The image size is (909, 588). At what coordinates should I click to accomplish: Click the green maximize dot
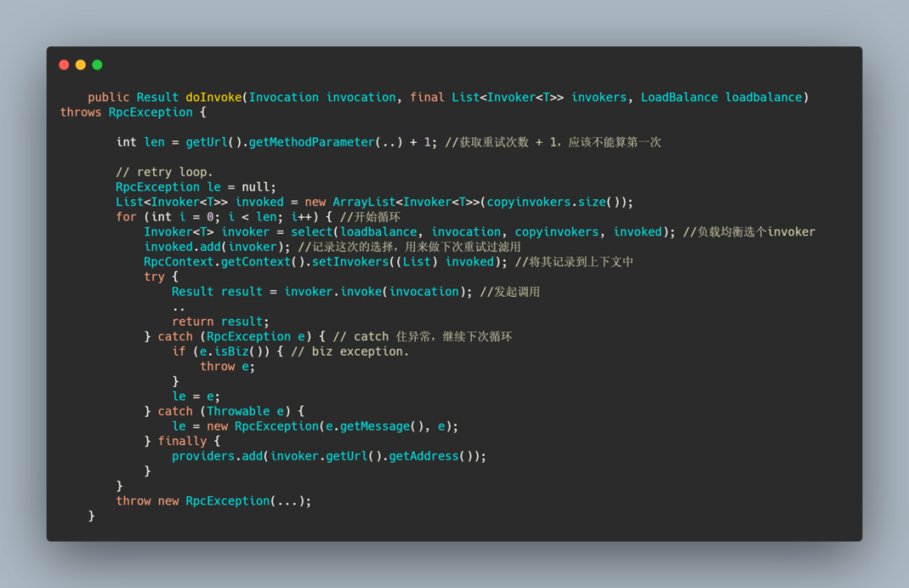click(x=98, y=65)
